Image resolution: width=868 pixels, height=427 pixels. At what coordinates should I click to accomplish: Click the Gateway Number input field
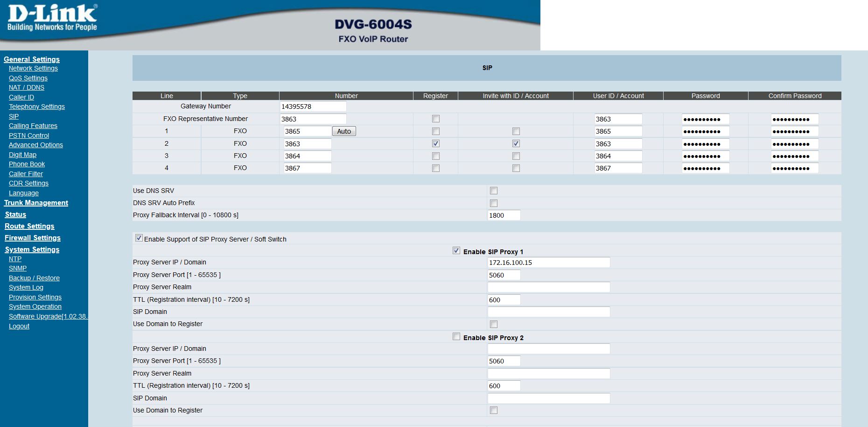click(x=313, y=107)
